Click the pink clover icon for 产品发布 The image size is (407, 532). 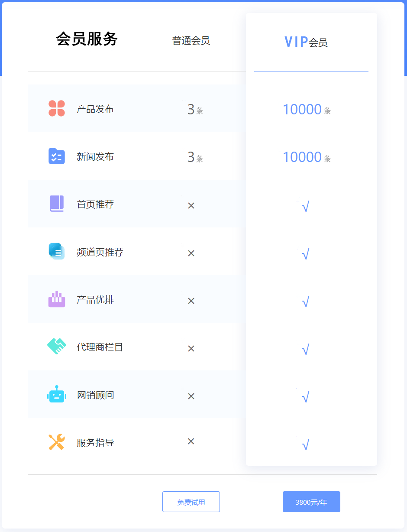click(x=57, y=108)
